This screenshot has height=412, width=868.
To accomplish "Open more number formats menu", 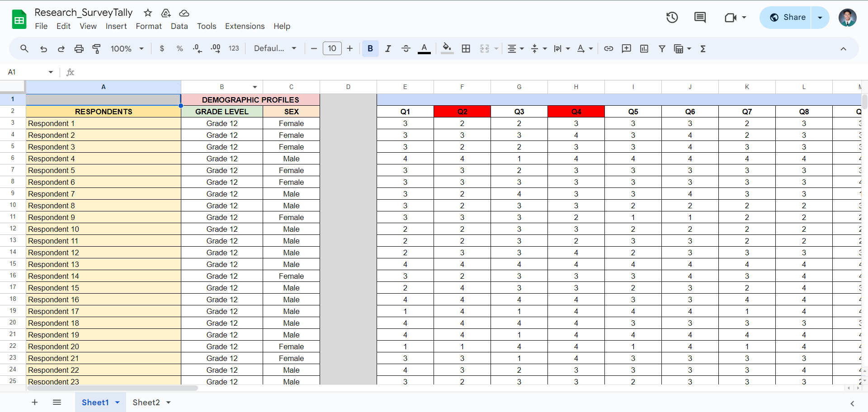I will click(x=234, y=48).
